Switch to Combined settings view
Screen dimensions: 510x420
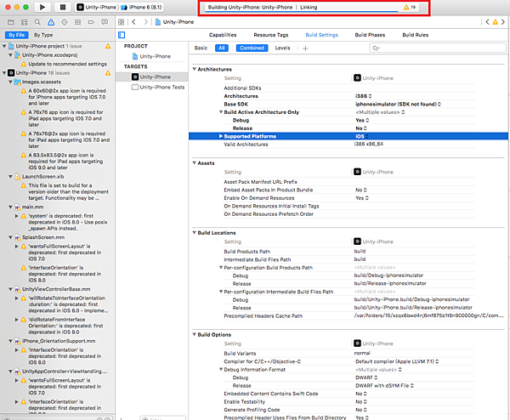pos(252,48)
